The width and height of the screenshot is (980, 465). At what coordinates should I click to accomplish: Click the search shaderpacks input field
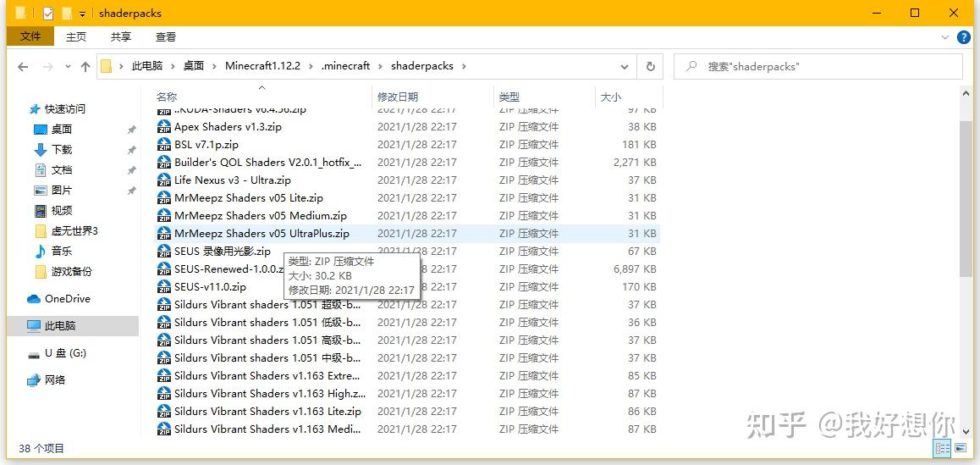tap(818, 66)
